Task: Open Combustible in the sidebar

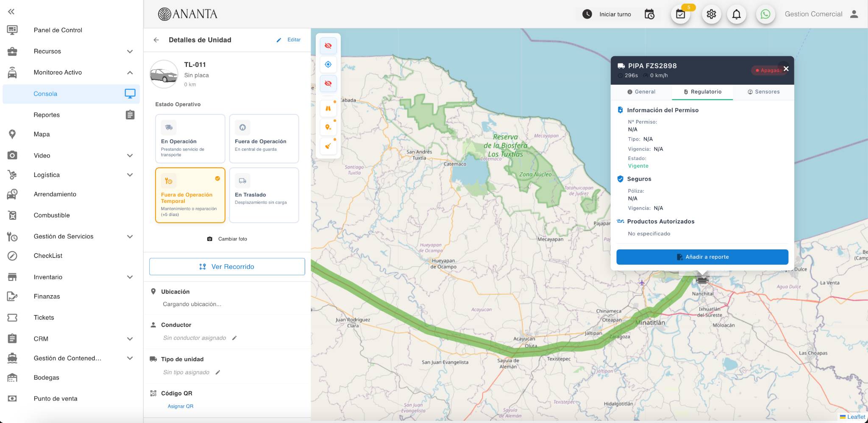Action: (52, 215)
